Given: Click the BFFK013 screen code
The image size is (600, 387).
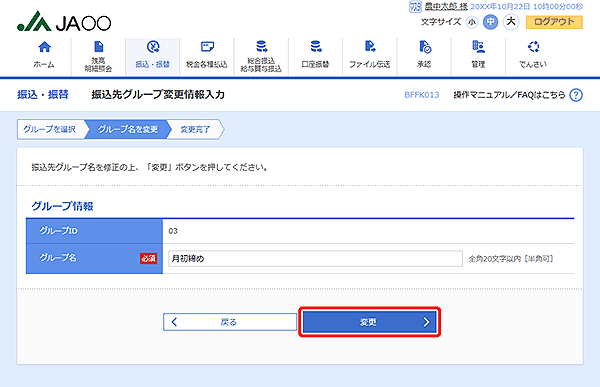Looking at the screenshot, I should point(422,95).
